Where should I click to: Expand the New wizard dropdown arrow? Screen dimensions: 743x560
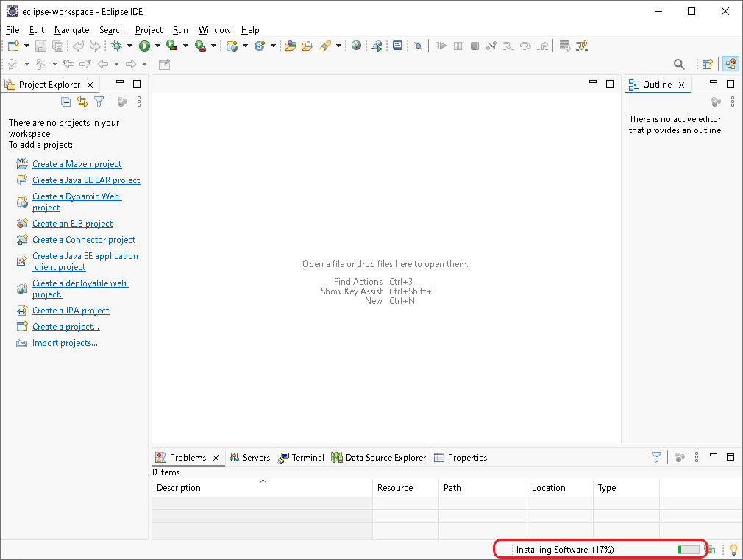[x=26, y=46]
